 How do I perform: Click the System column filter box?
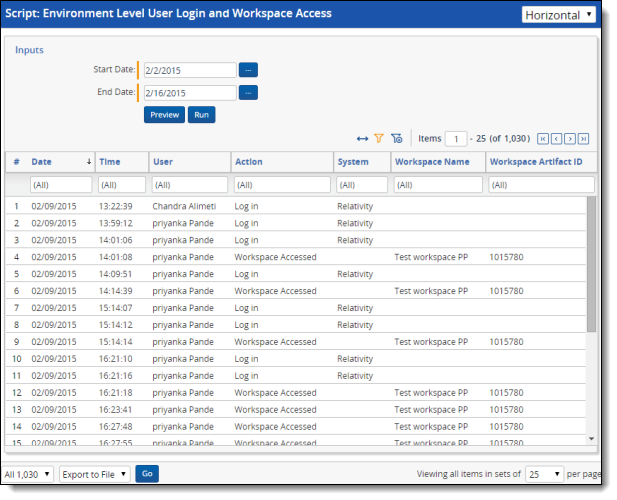click(x=362, y=185)
